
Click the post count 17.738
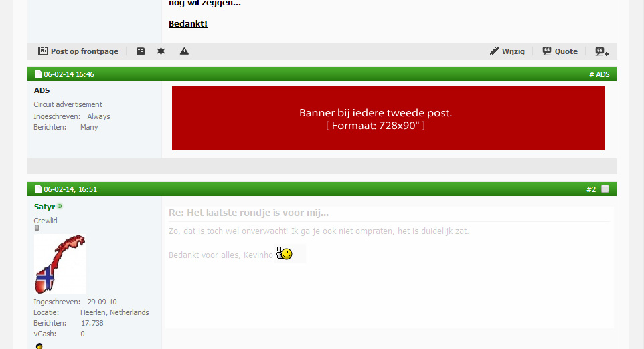[92, 323]
